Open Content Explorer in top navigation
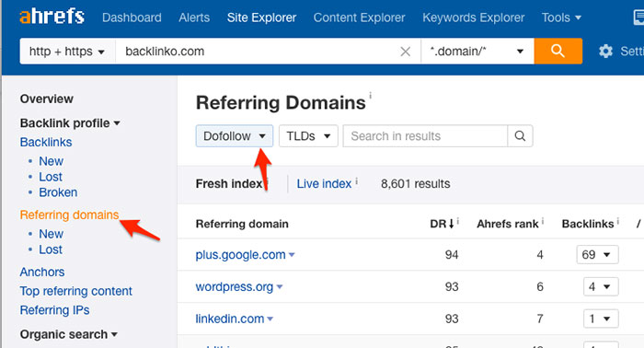Image resolution: width=644 pixels, height=348 pixels. (x=360, y=17)
